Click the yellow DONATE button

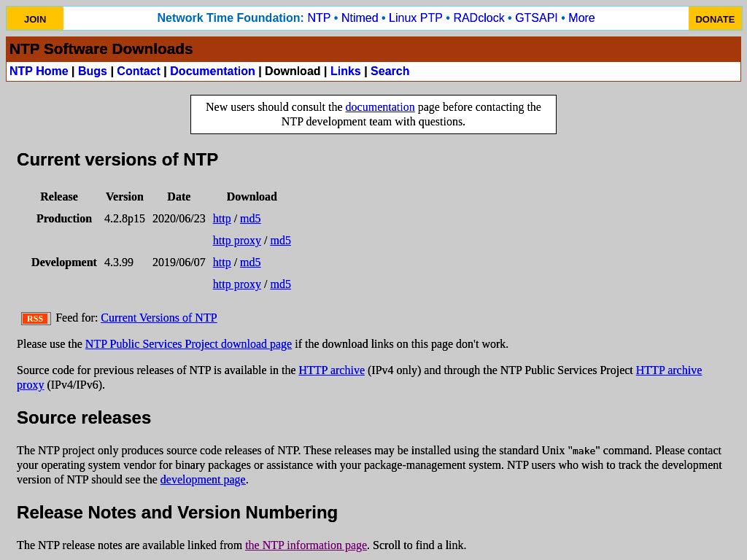(x=715, y=18)
